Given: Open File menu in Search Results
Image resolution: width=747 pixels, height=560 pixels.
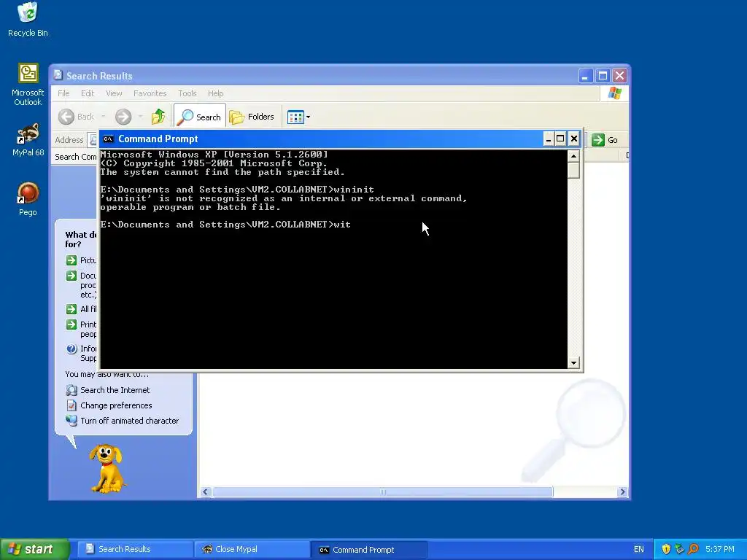Looking at the screenshot, I should [x=63, y=93].
